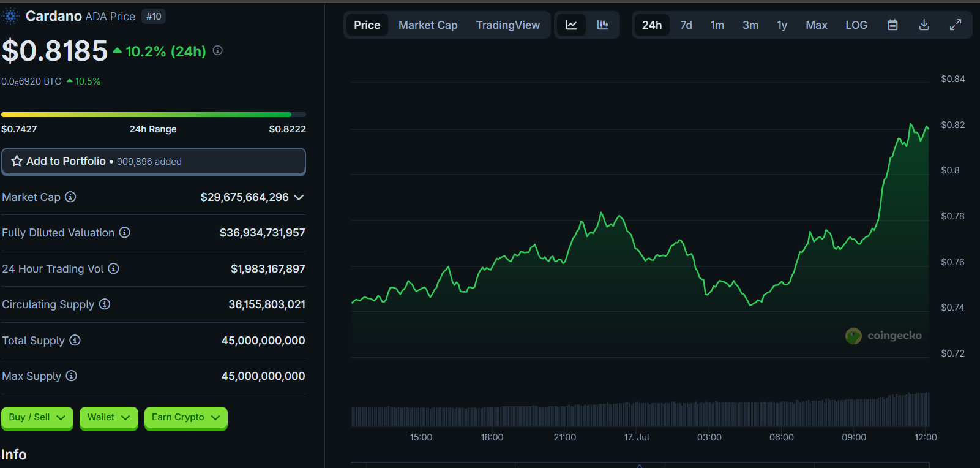Click the $0.84 price axis label

coord(953,79)
